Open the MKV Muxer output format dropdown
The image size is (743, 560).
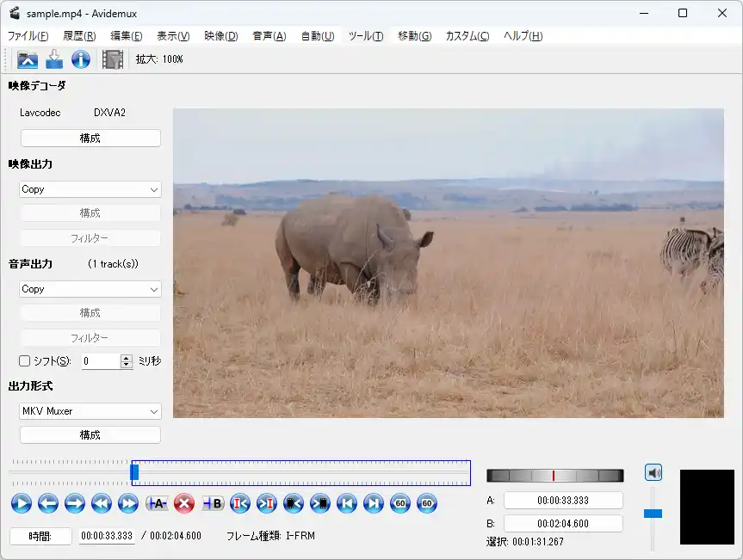coord(90,411)
